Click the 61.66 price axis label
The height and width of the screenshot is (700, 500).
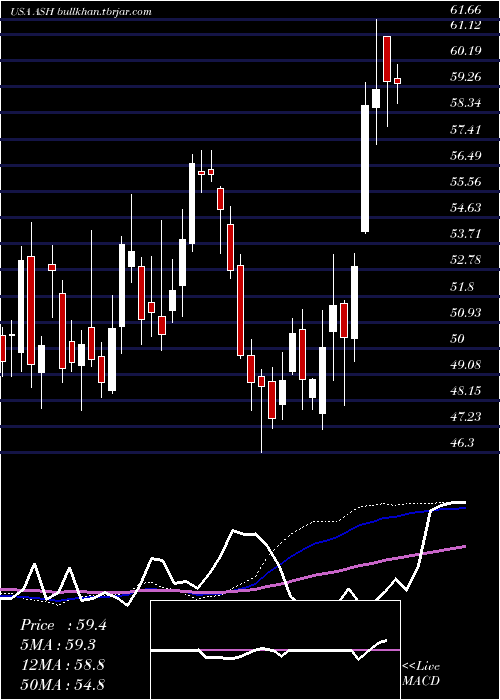pos(466,8)
